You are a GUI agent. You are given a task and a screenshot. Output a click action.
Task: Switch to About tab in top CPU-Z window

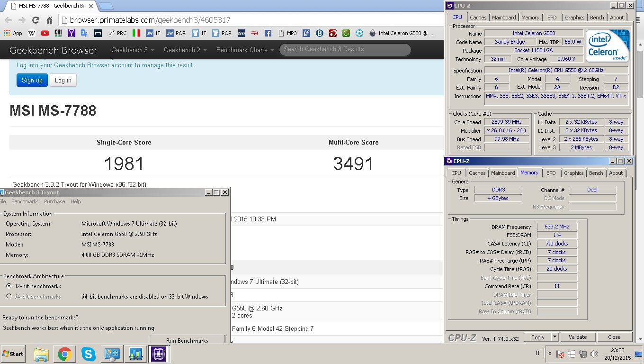pos(617,18)
